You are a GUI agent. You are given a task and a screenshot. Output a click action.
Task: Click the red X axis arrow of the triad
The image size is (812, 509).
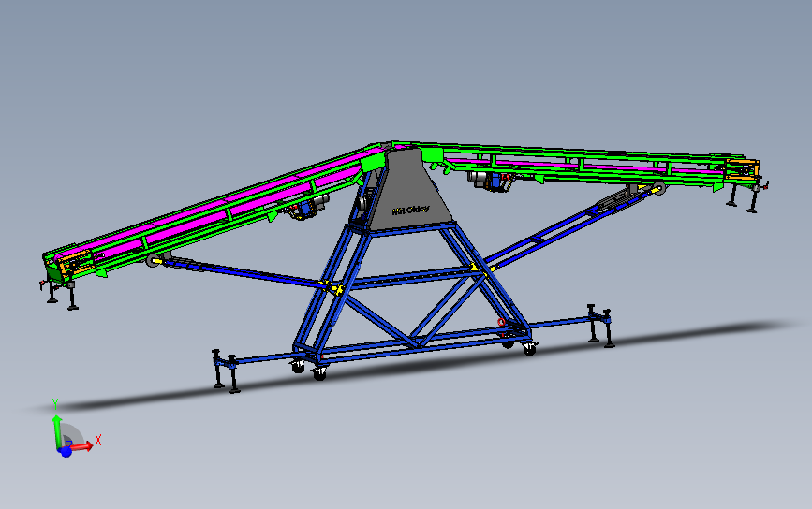(x=82, y=446)
